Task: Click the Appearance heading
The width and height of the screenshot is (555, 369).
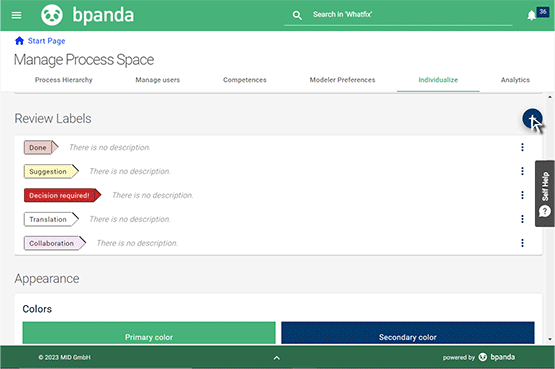Action: (x=47, y=279)
